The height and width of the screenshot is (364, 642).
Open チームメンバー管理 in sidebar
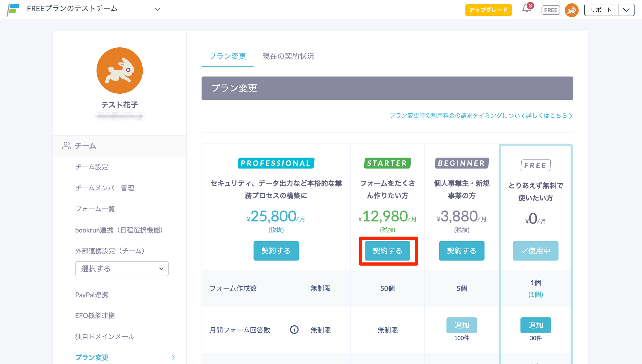[105, 188]
